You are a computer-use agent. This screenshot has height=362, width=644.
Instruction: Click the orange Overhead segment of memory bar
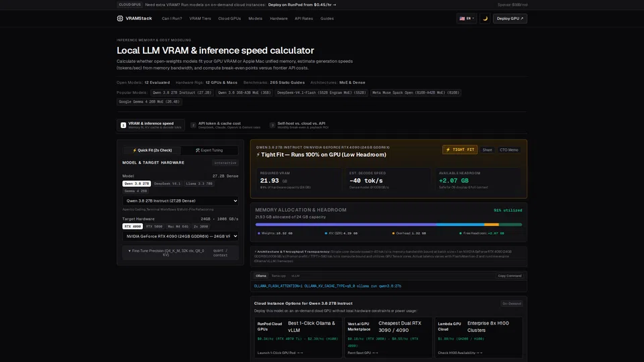pos(492,225)
